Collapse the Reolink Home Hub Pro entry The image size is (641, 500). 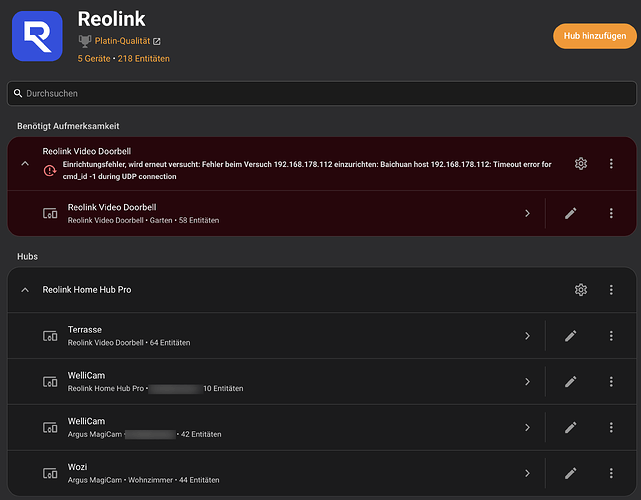point(25,290)
